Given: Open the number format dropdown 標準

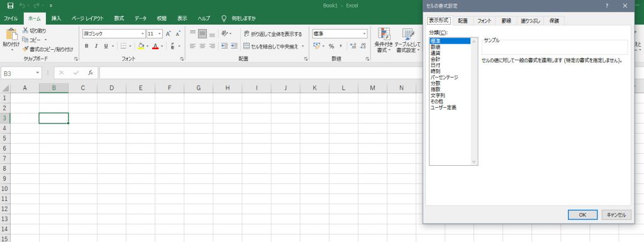Looking at the screenshot, I should point(365,34).
